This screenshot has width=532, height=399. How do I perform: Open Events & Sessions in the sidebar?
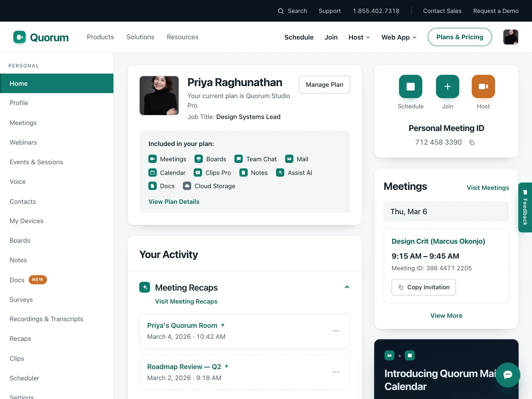(57, 162)
